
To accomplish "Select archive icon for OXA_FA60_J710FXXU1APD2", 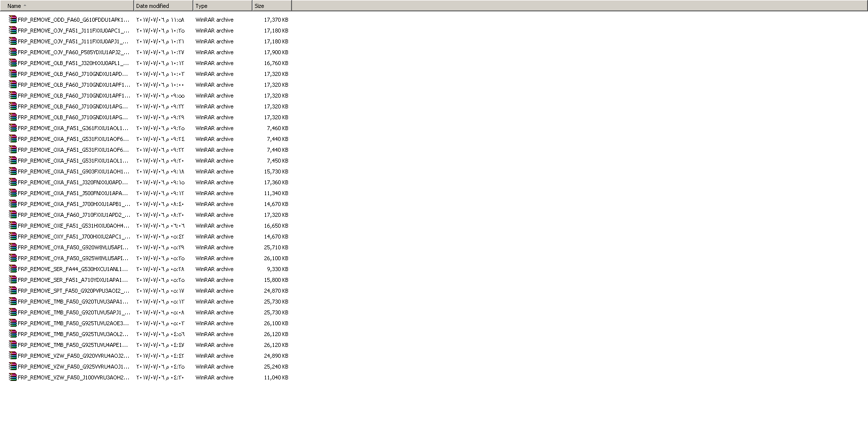I will pos(13,215).
